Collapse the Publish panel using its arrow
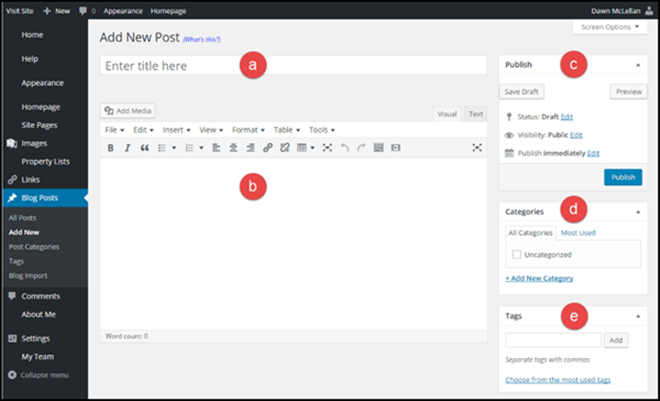 click(x=637, y=65)
